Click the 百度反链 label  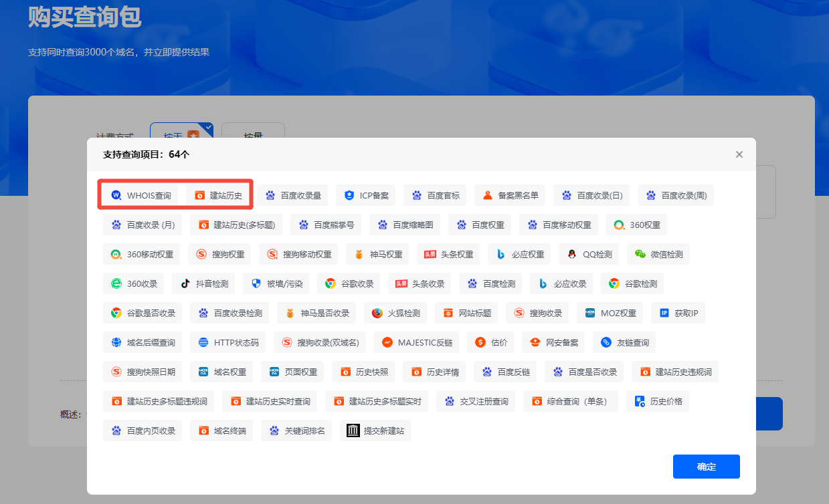[x=514, y=372]
